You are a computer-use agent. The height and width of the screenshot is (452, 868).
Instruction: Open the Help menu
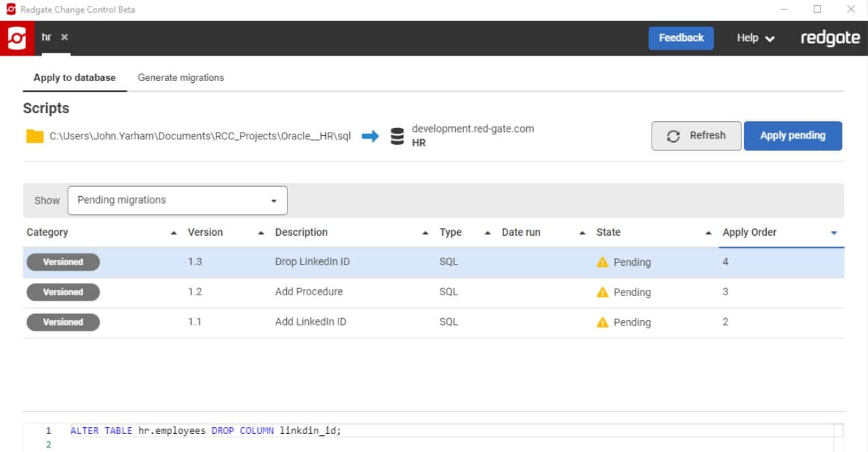[x=755, y=38]
